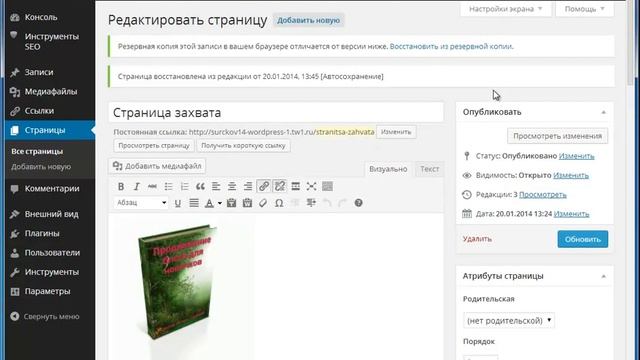640x360 pixels.
Task: Align text right
Action: click(x=248, y=187)
